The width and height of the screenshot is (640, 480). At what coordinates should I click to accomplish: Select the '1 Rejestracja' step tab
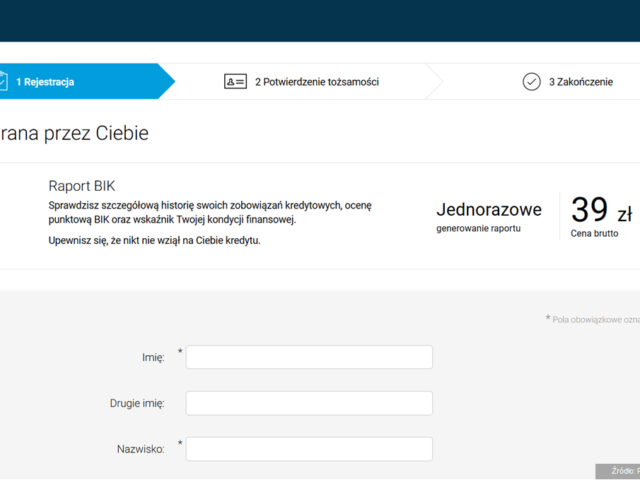point(45,82)
